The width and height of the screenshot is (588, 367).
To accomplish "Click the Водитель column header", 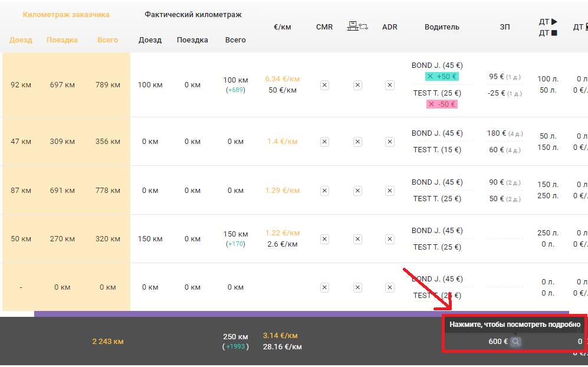I will point(442,27).
